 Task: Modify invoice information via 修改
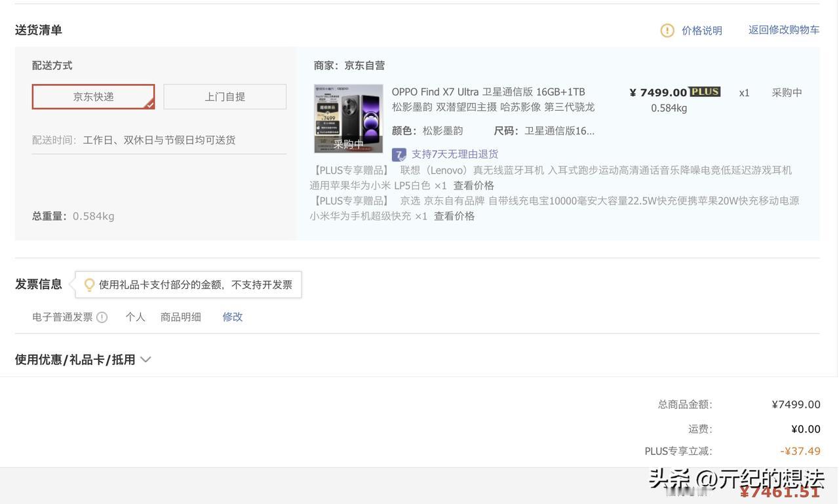(x=232, y=317)
